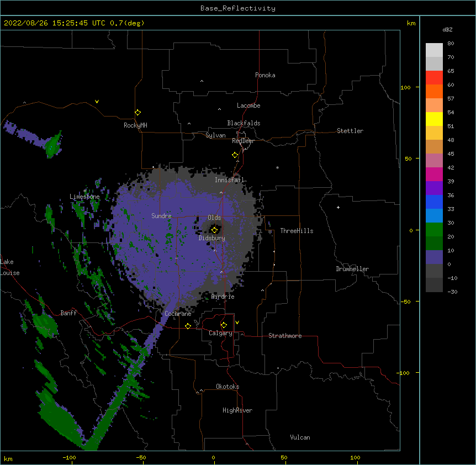Click the Okotoks label
Viewport: 476px width, 465px height.
point(228,387)
